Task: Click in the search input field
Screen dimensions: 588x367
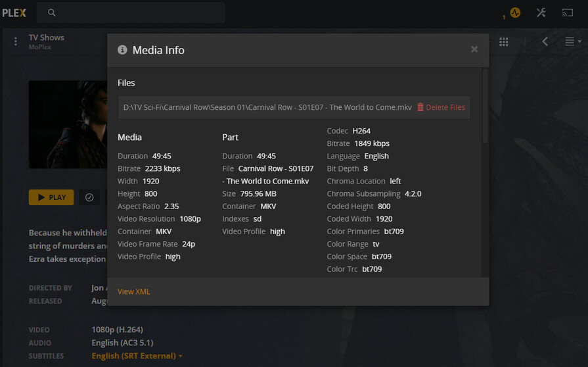Action: 138,12
